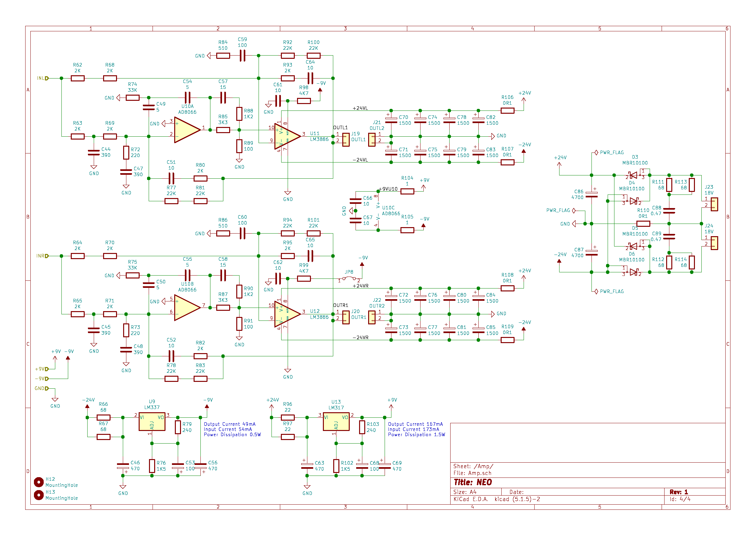Click the JP8 jumper symbol
Screen dimensions: 756x535
pyautogui.click(x=349, y=279)
